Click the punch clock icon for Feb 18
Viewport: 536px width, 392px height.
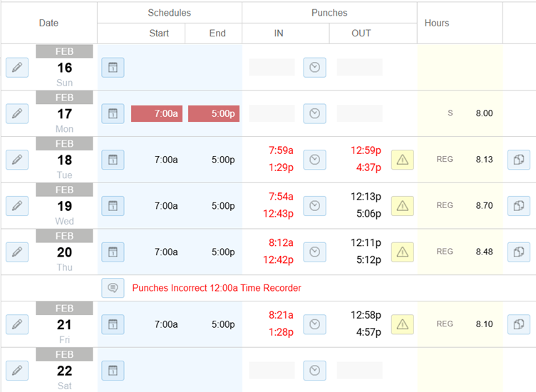tap(314, 160)
